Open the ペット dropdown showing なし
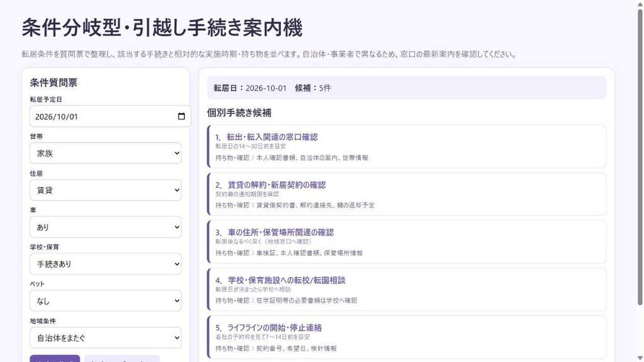644x362 pixels. click(x=106, y=301)
